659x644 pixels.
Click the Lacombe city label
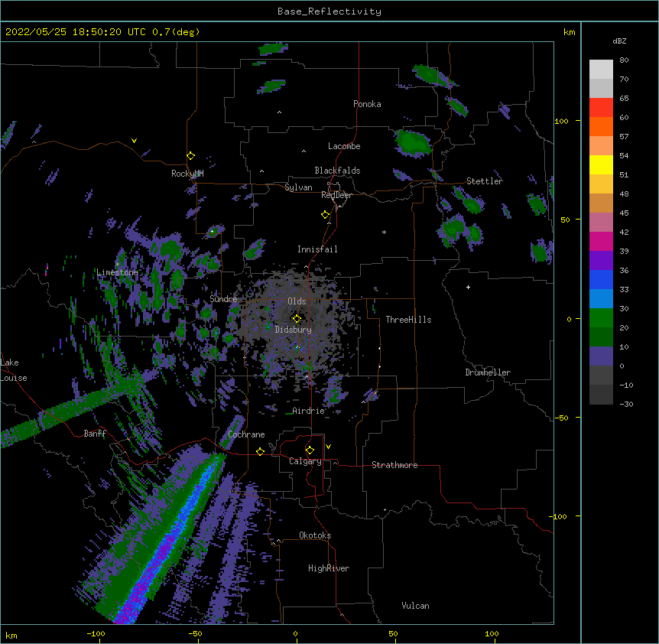tap(344, 146)
